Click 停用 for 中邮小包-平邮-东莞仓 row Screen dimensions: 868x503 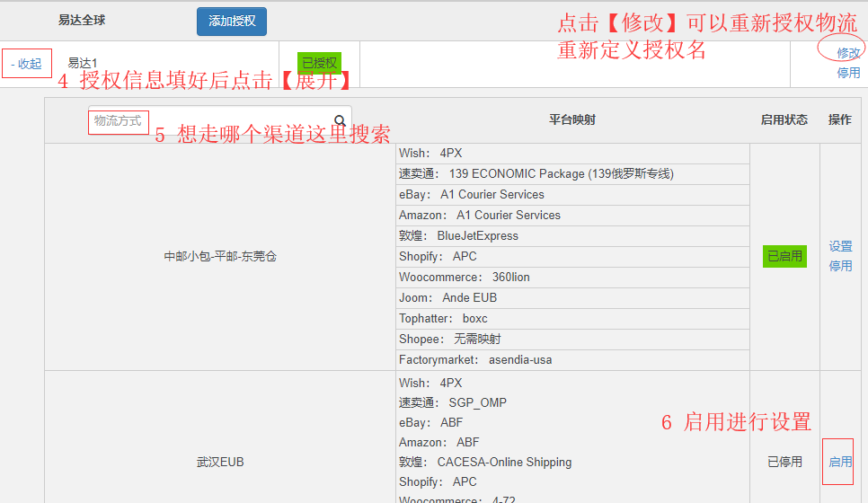point(840,266)
